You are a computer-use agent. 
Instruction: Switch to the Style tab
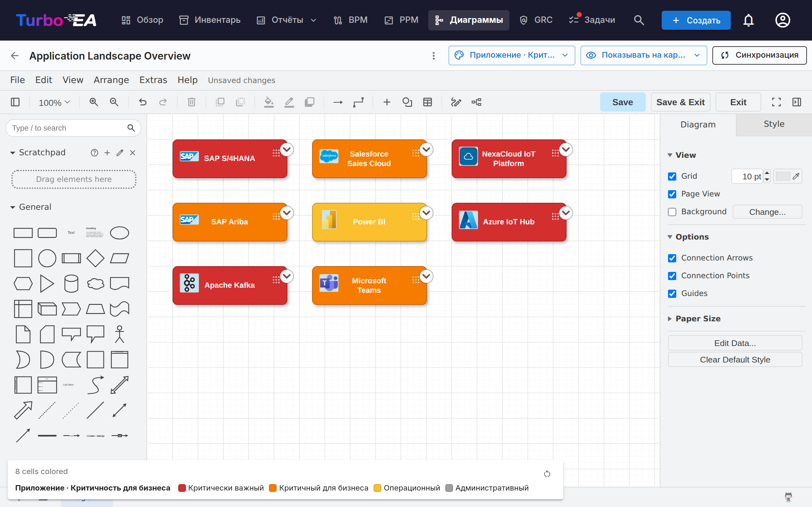(x=774, y=124)
